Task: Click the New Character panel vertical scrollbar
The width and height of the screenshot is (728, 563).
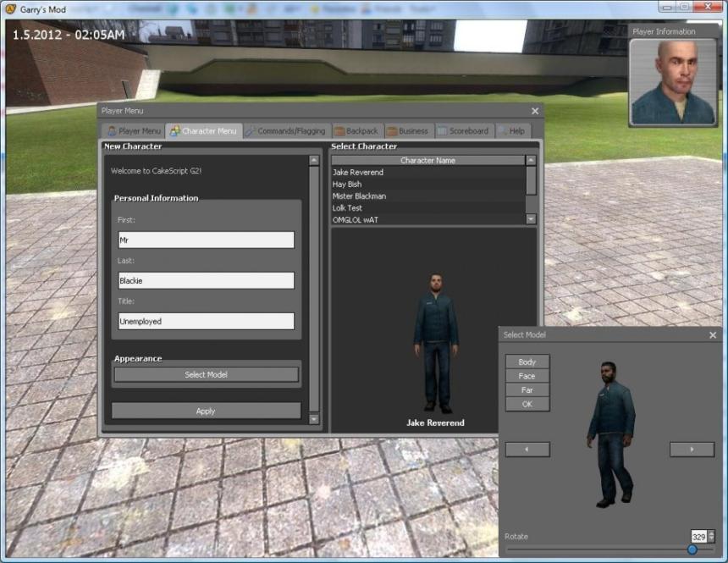Action: (x=314, y=289)
